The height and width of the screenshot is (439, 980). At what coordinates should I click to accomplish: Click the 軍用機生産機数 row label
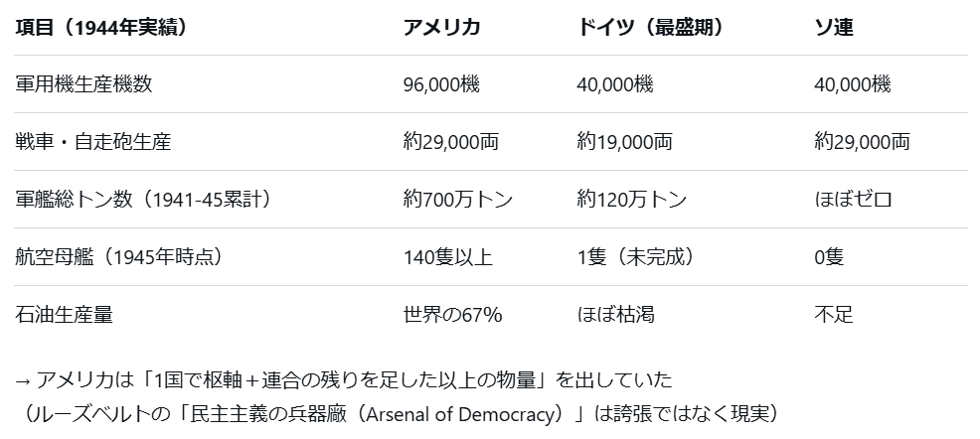pyautogui.click(x=84, y=84)
